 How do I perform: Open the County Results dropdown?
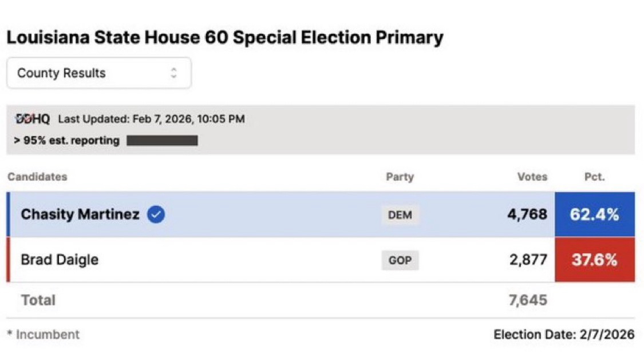(x=98, y=73)
